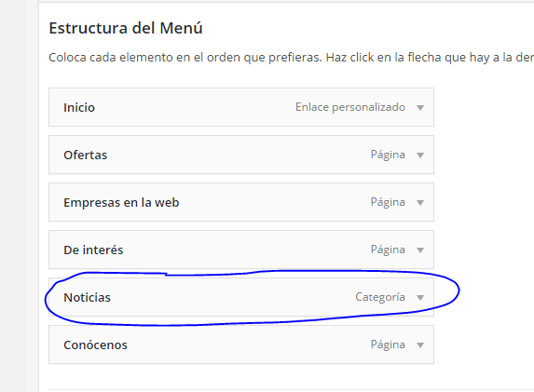This screenshot has width=534, height=392.
Task: Expand the Noticias category arrow
Action: click(420, 298)
